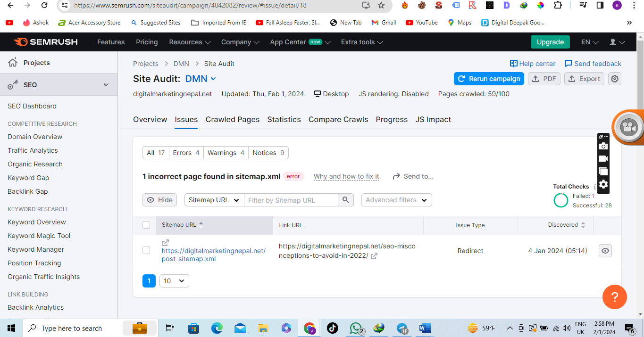
Task: Click the floating toolbar video record icon
Action: click(x=603, y=159)
